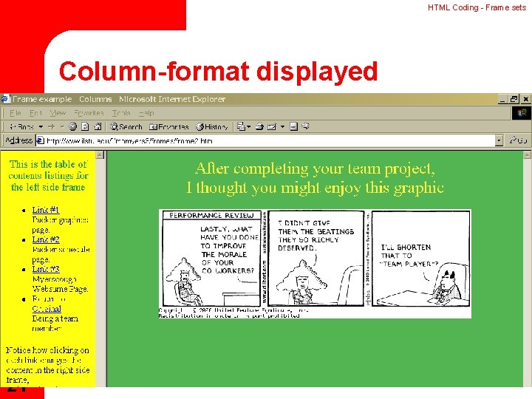Open the File menu
532x399 pixels.
click(x=16, y=113)
